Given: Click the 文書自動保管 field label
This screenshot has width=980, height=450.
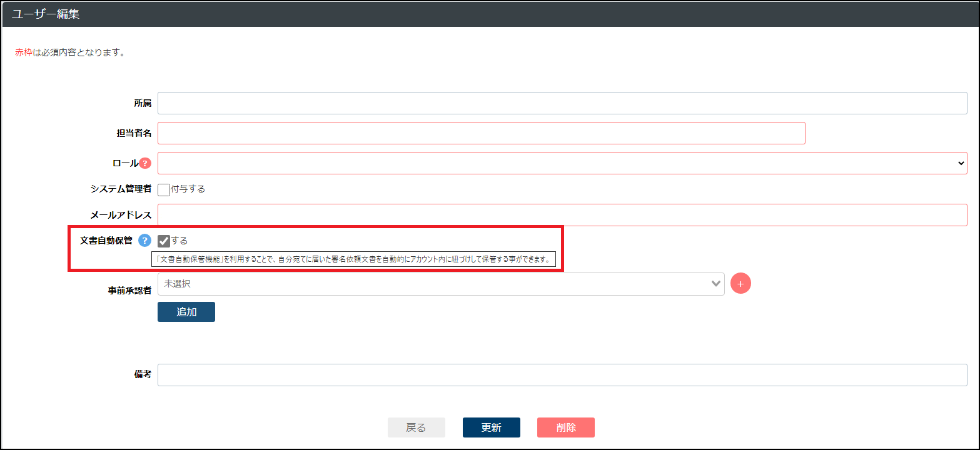Looking at the screenshot, I should coord(106,241).
